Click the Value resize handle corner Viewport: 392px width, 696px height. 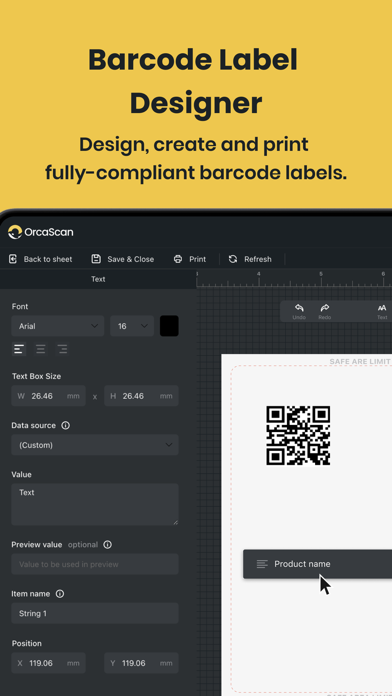[175, 522]
